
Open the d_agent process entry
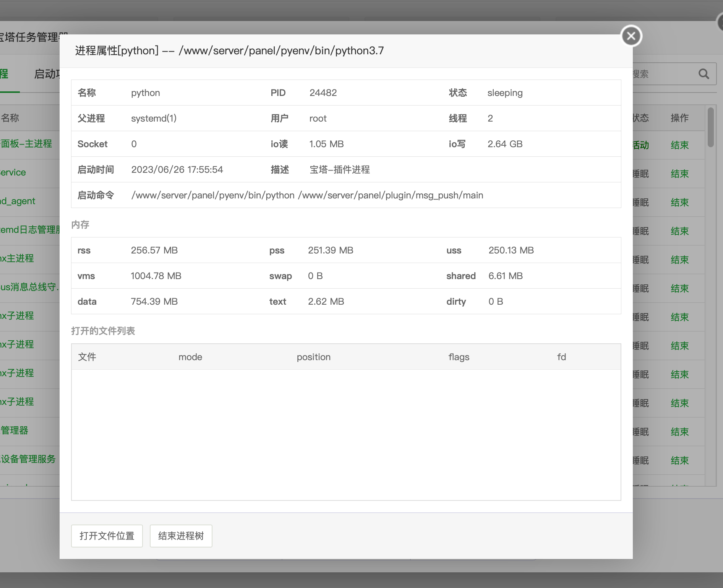18,201
